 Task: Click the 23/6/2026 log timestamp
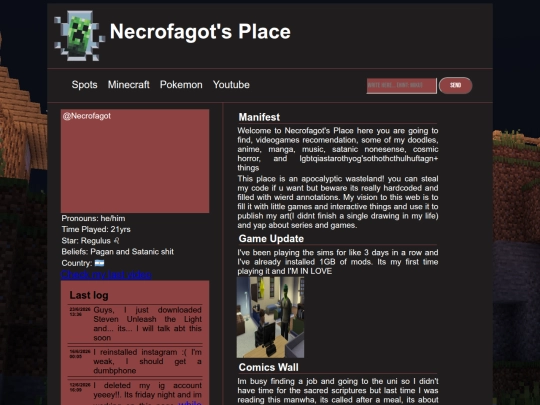point(80,312)
